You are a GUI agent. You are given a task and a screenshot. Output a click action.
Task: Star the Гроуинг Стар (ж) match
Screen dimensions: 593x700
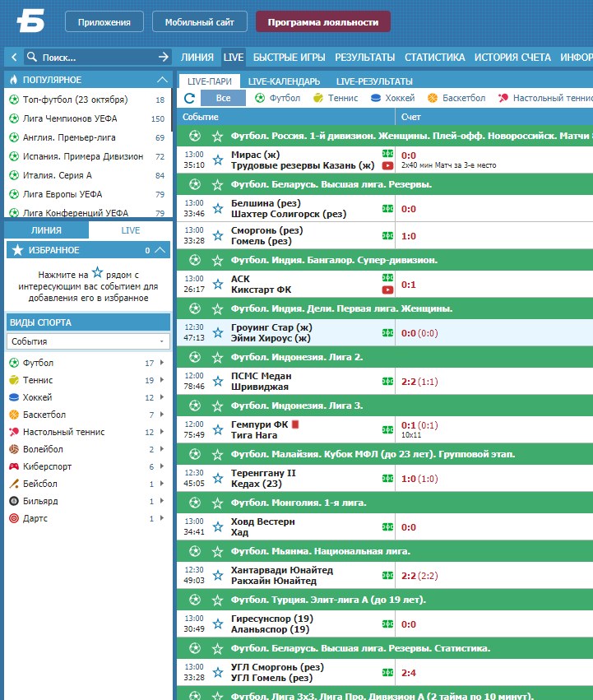click(218, 332)
